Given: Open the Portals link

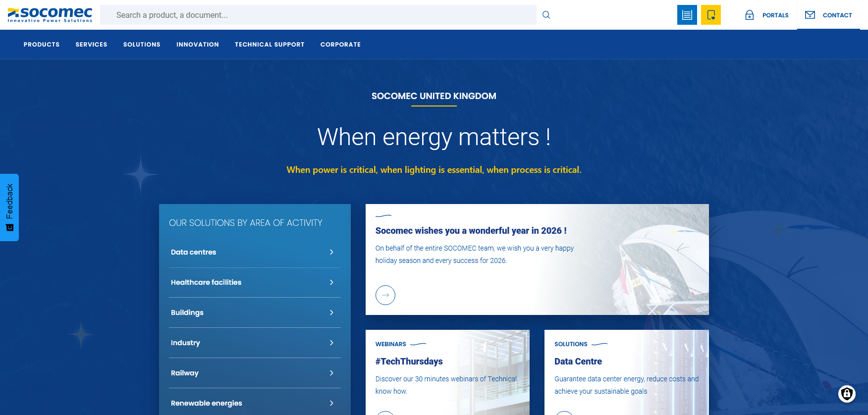Looking at the screenshot, I should pos(775,15).
